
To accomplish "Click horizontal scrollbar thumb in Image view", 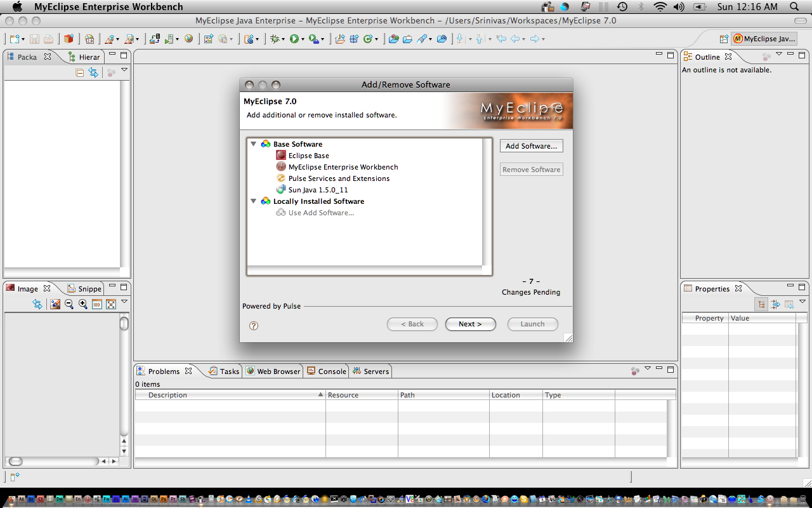I will pyautogui.click(x=16, y=461).
